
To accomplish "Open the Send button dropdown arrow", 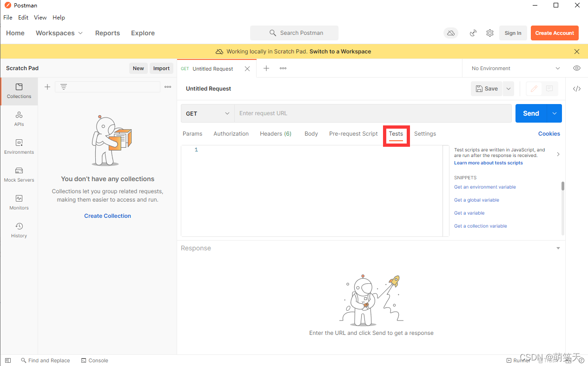I will point(555,113).
